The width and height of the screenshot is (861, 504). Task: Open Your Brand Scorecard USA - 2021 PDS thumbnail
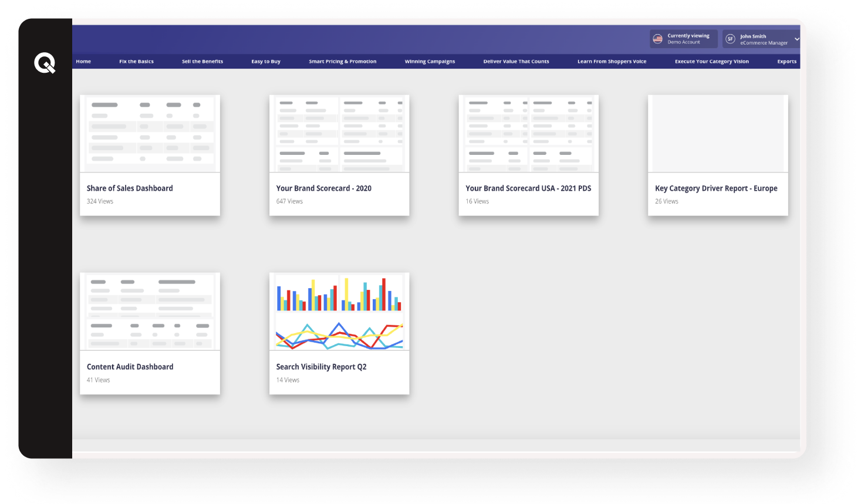pyautogui.click(x=529, y=134)
